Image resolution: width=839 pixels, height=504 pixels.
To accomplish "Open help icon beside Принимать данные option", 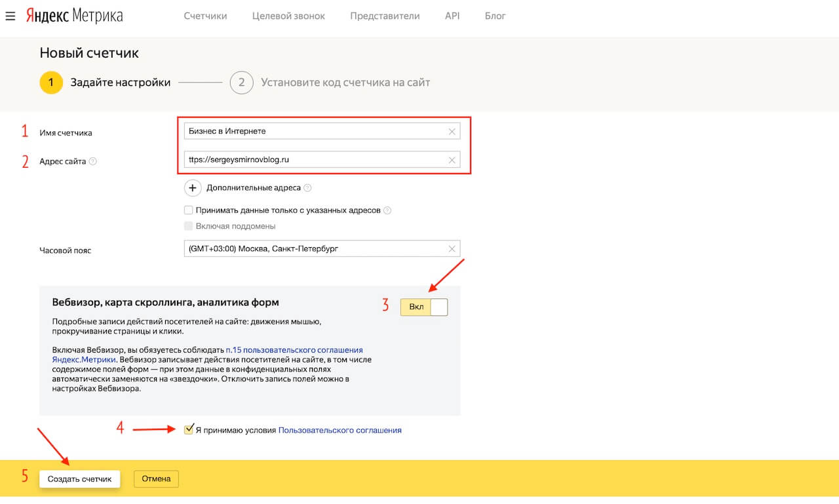I will [387, 210].
